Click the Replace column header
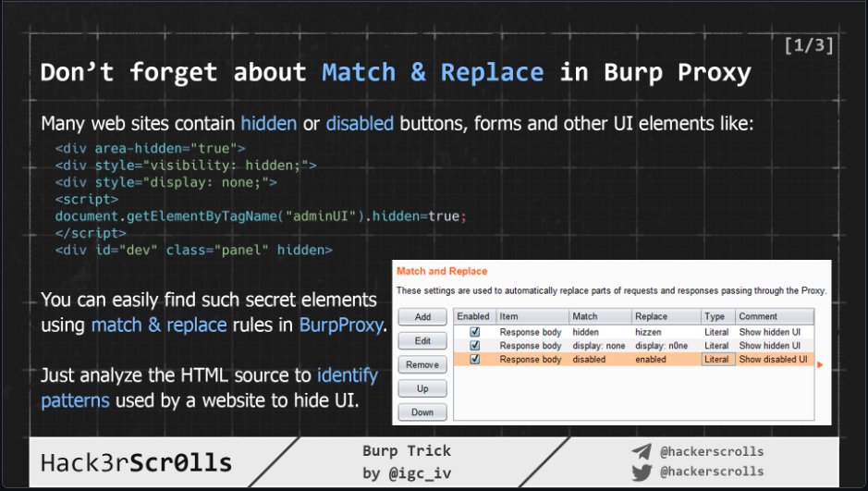Screen dimensions: 868x491 666,316
